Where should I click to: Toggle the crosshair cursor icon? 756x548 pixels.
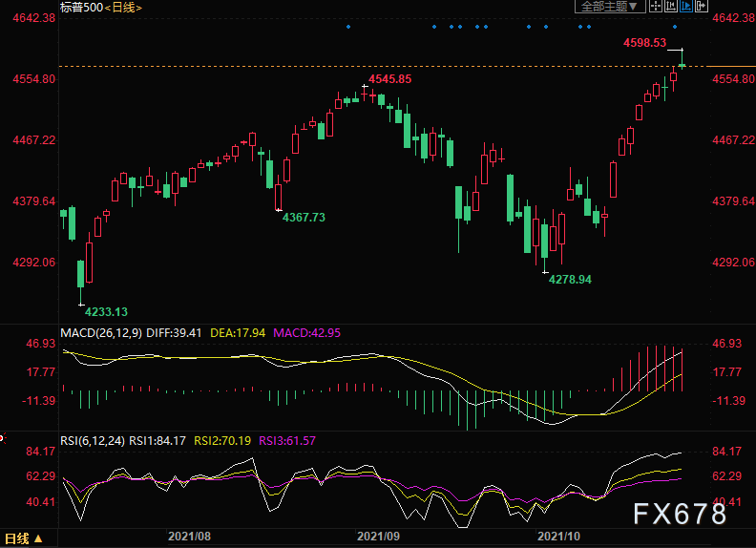[655, 7]
